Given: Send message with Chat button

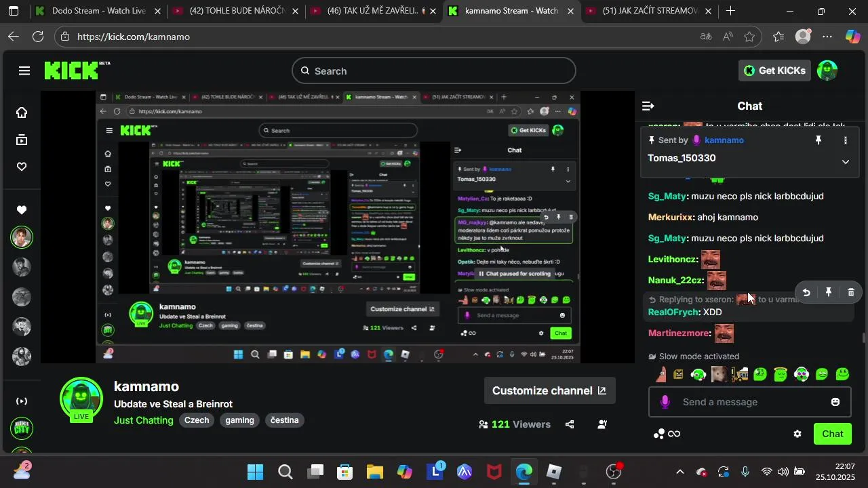Looking at the screenshot, I should (x=833, y=434).
